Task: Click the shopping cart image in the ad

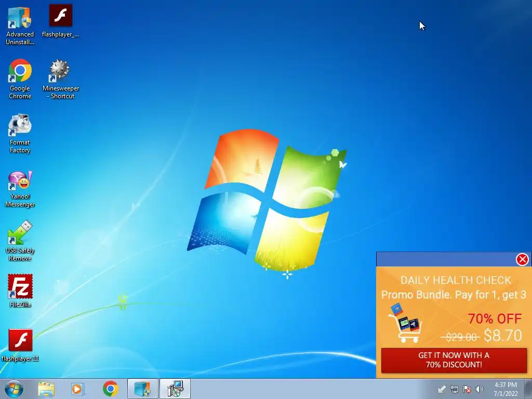Action: (x=405, y=323)
